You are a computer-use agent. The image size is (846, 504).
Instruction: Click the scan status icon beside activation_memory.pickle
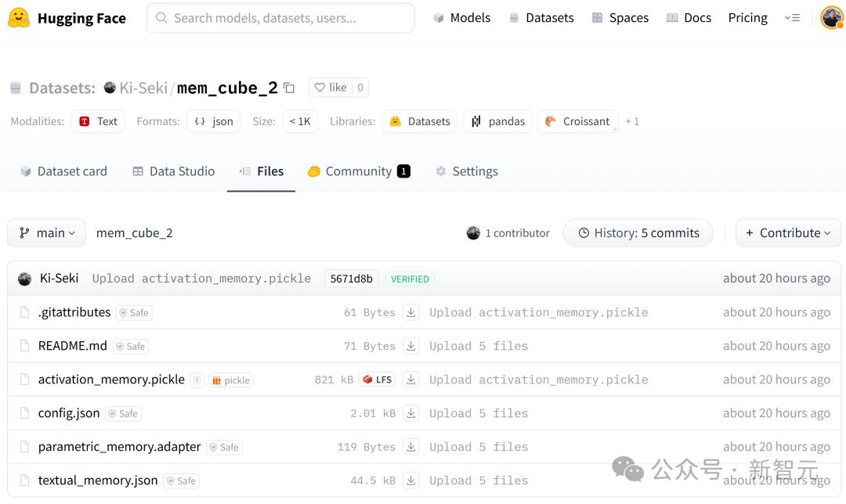(x=197, y=380)
